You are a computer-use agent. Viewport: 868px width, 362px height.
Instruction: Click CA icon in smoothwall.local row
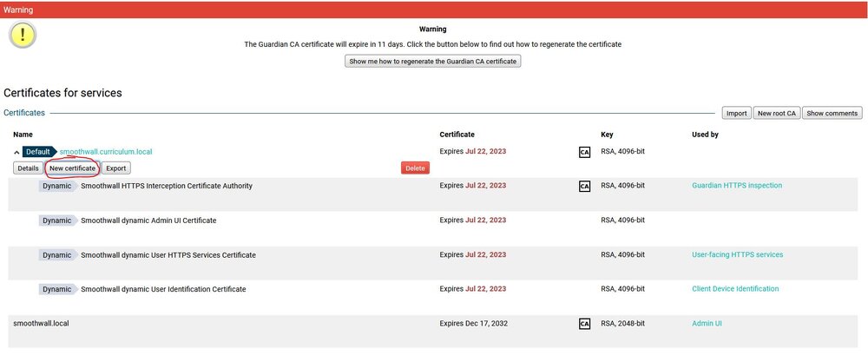point(584,324)
